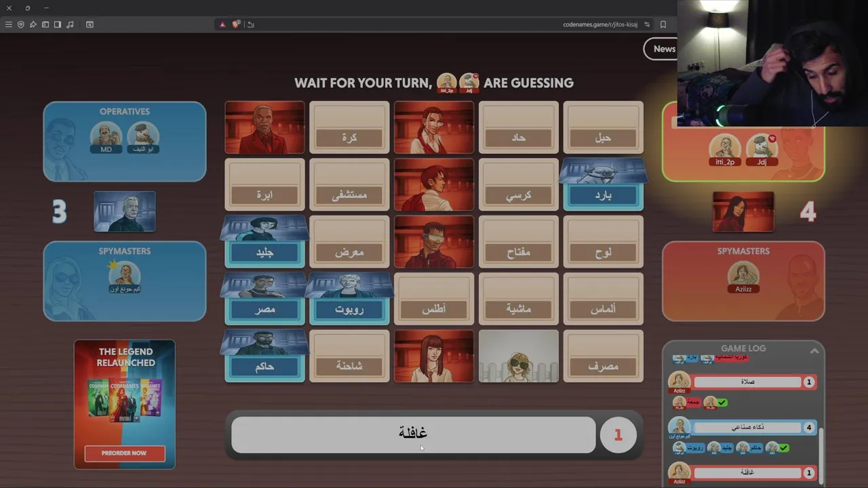Click clue صلاة in game log
Screen dimensions: 868x488
click(x=747, y=382)
